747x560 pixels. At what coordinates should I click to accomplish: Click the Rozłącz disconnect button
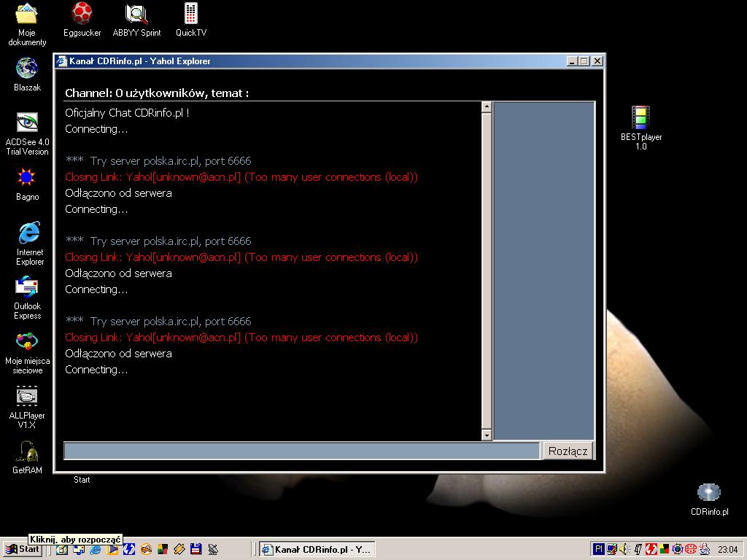pyautogui.click(x=568, y=451)
